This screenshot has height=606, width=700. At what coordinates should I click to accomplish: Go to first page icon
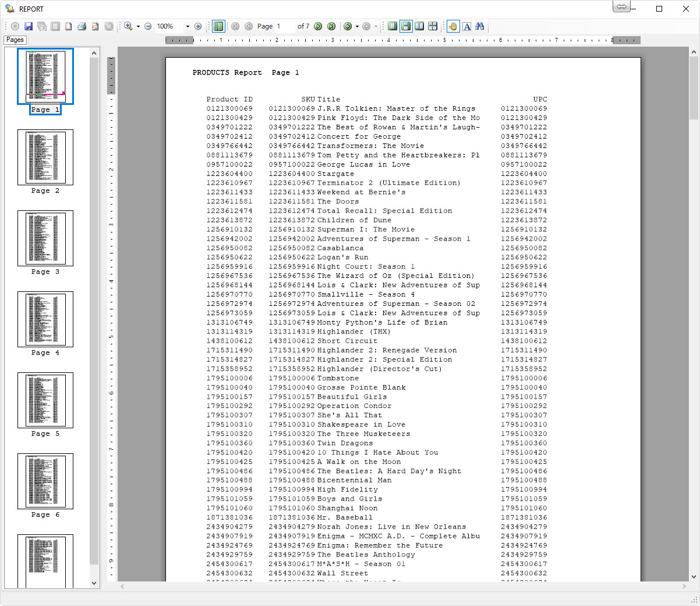point(235,26)
